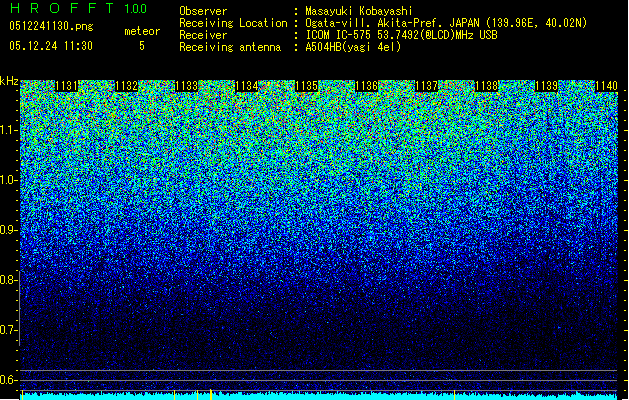Screen dimensions: 629x400
Task: Click the 1134 time label
Action: (247, 86)
